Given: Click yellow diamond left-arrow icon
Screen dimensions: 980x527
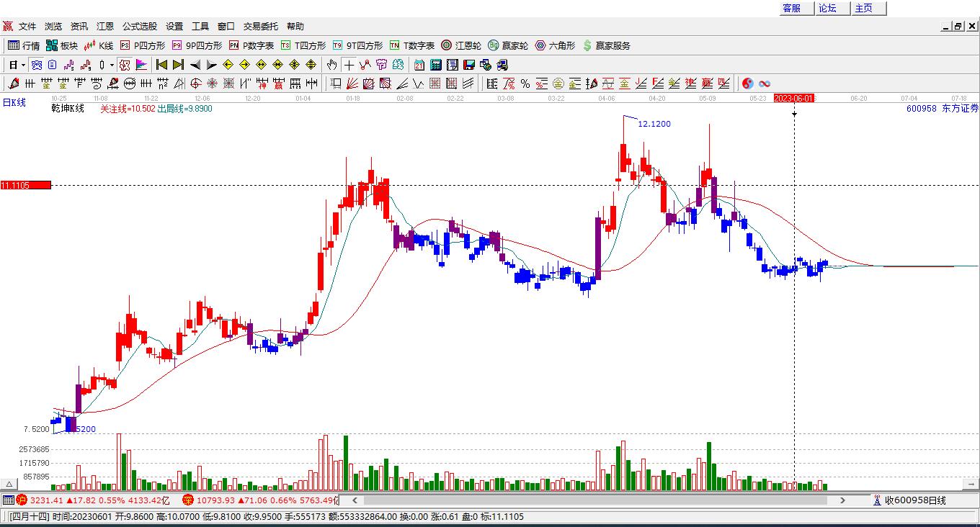Looking at the screenshot, I should [228, 65].
